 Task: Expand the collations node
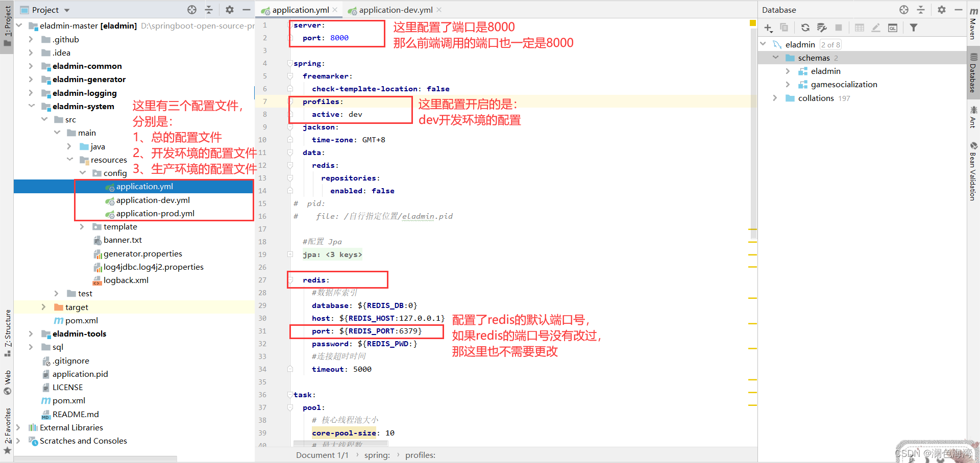tap(775, 98)
